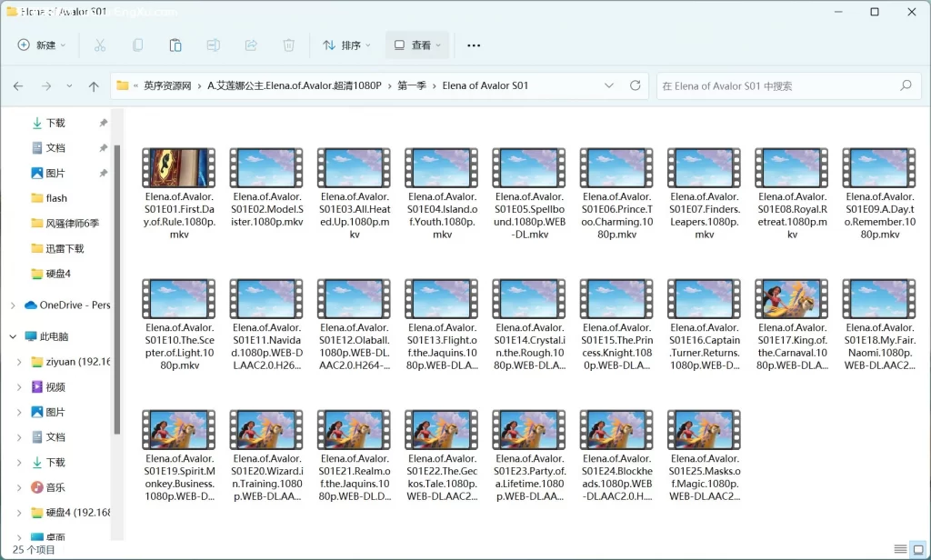Select S01E01.First.Day.of.Rule video file
Screen dimensions: 931x560
coord(179,194)
